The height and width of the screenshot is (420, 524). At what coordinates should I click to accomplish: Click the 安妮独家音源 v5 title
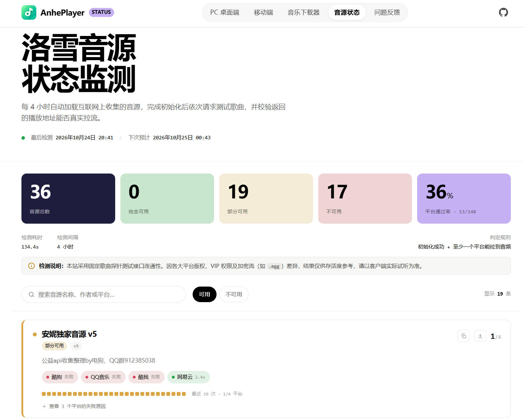[x=69, y=334]
